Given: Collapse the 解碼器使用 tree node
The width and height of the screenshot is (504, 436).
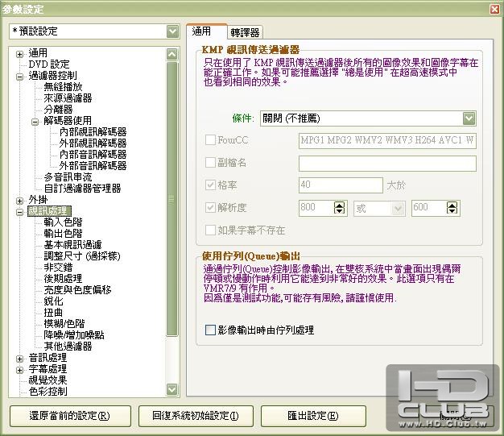Looking at the screenshot, I should (x=35, y=122).
